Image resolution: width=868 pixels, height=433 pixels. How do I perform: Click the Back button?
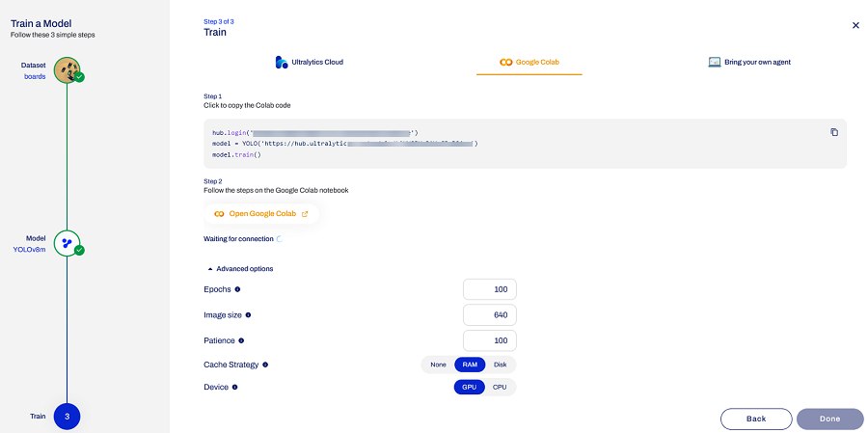click(755, 419)
